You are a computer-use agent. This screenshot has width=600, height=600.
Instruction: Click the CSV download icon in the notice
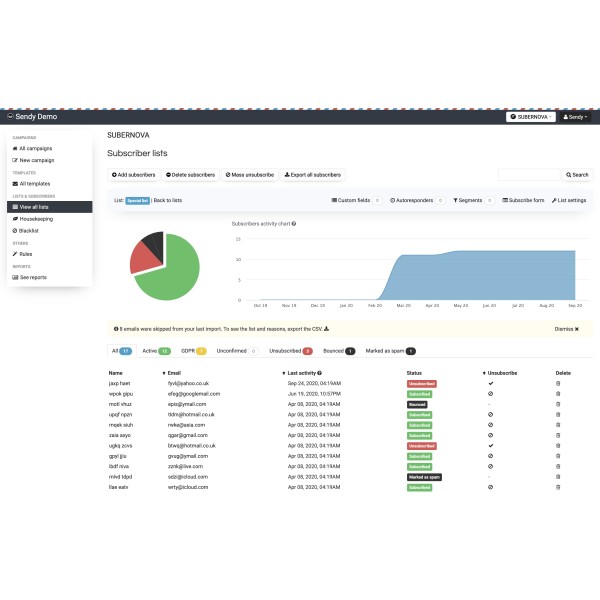click(x=327, y=328)
